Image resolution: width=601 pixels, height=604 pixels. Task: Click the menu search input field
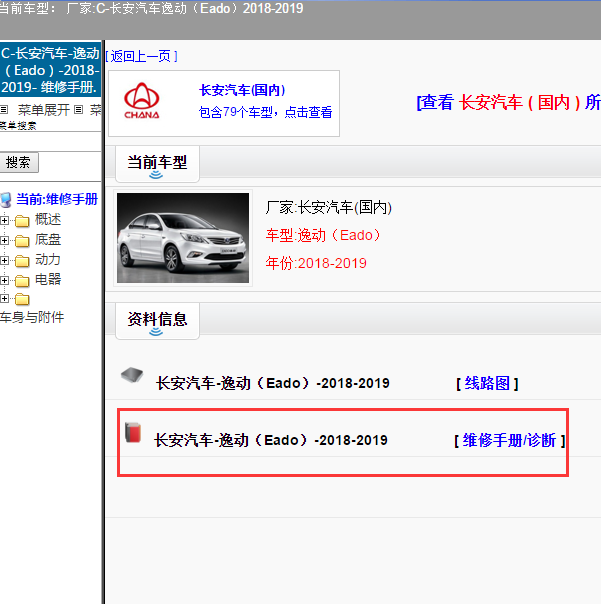pyautogui.click(x=50, y=141)
